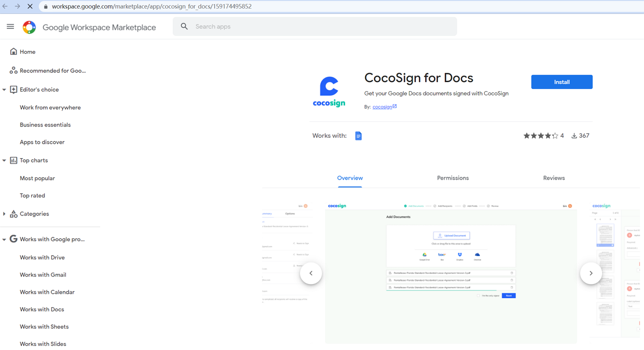
Task: Click the 367 installs count
Action: click(584, 136)
